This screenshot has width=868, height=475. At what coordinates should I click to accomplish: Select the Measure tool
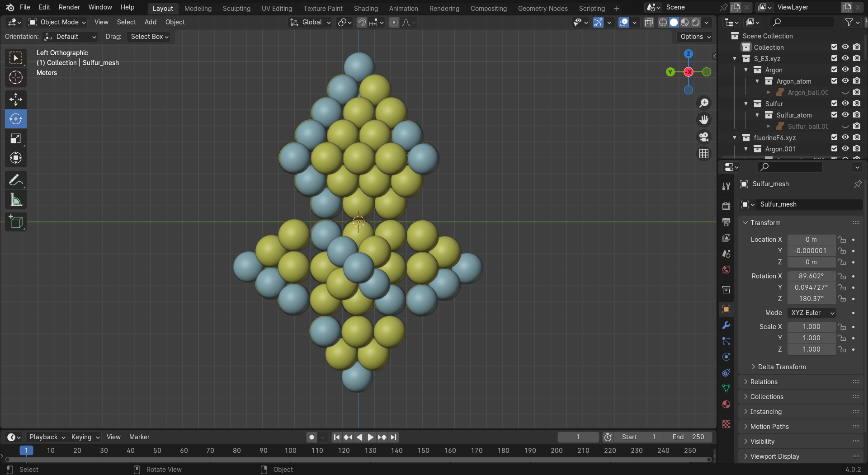coord(16,200)
